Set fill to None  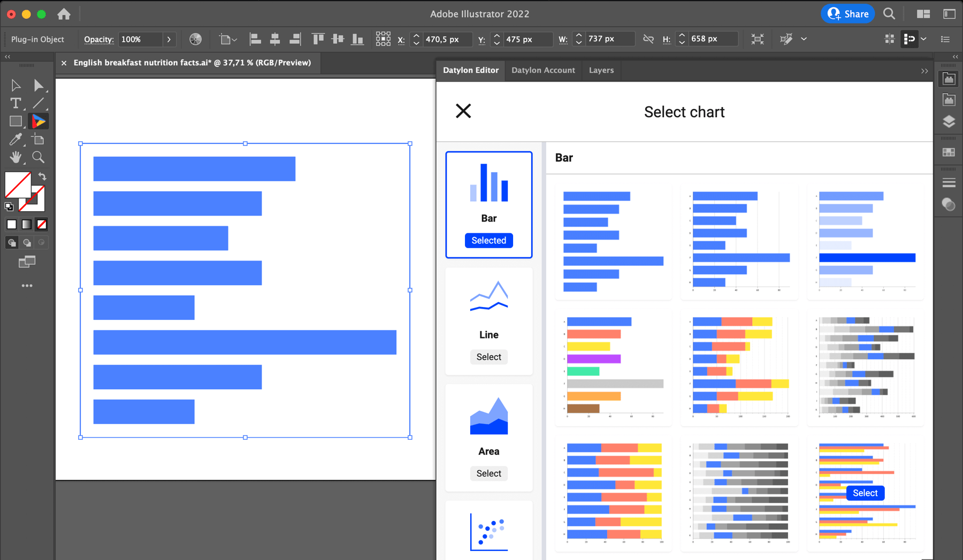[x=42, y=224]
